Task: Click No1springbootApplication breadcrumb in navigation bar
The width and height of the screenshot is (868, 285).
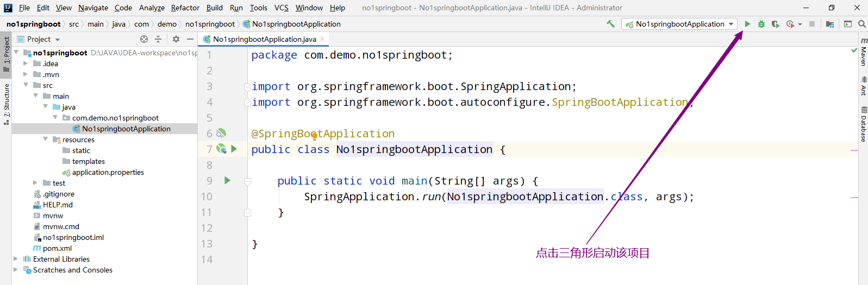Action: point(296,24)
